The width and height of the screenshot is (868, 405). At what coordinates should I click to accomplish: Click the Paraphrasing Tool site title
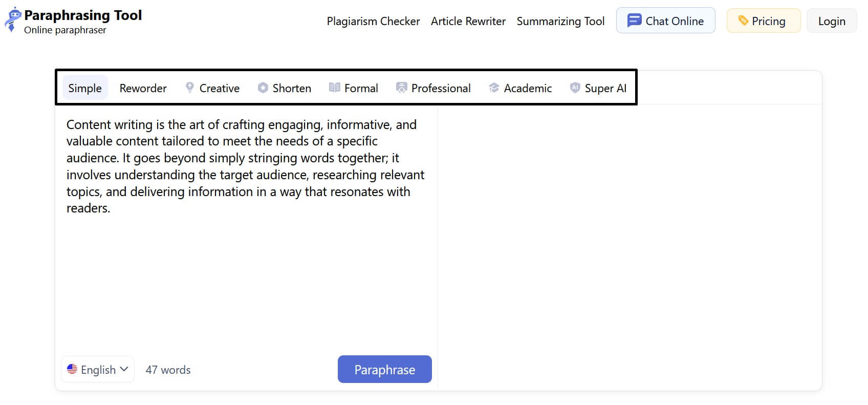click(83, 15)
